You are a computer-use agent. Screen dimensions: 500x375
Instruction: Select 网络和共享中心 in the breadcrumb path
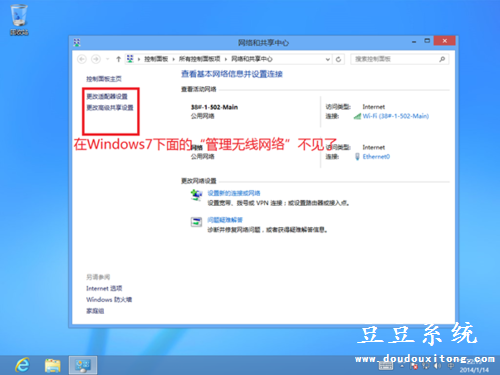[252, 59]
